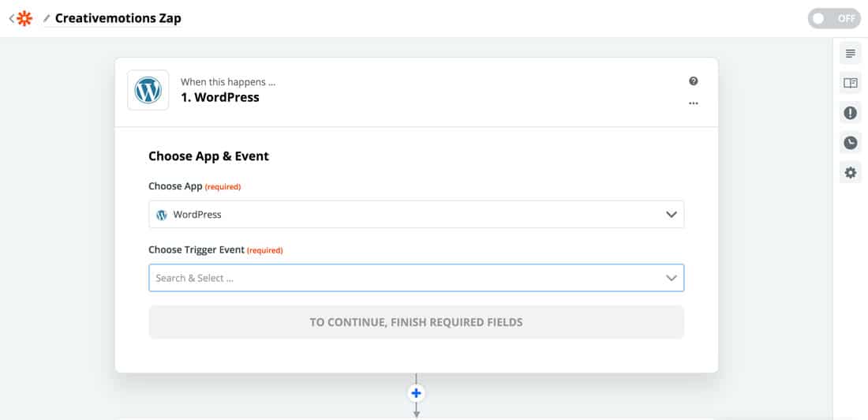Open the clock history icon in sidebar
The width and height of the screenshot is (868, 420).
click(851, 143)
